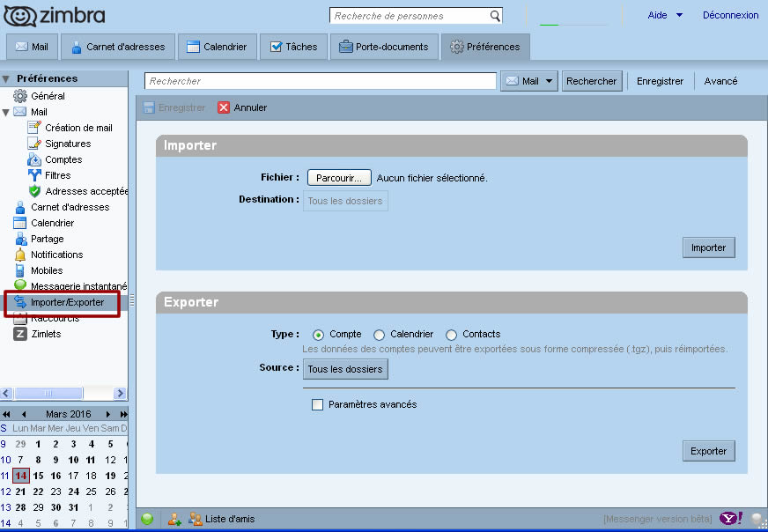Image resolution: width=768 pixels, height=532 pixels.
Task: Open Filtres from the preferences tree
Action: pyautogui.click(x=57, y=175)
